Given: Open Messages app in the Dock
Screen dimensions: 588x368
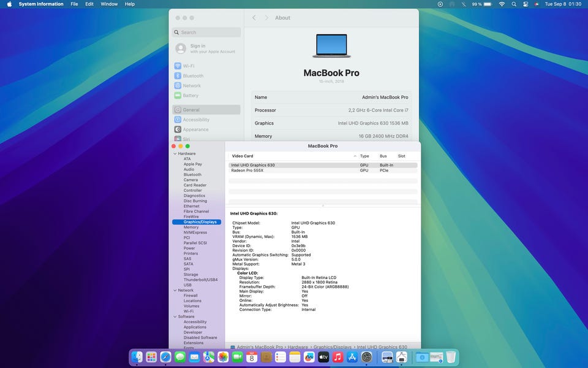Looking at the screenshot, I should 180,357.
